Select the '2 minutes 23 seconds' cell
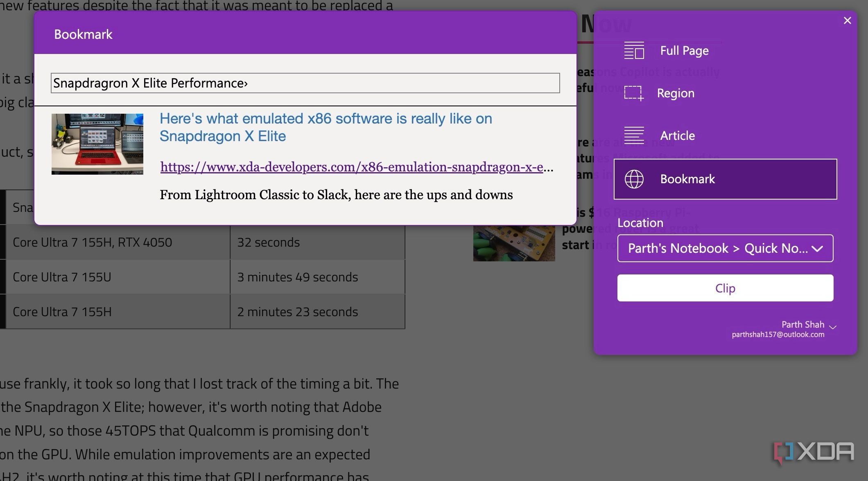The width and height of the screenshot is (868, 481). point(317,312)
